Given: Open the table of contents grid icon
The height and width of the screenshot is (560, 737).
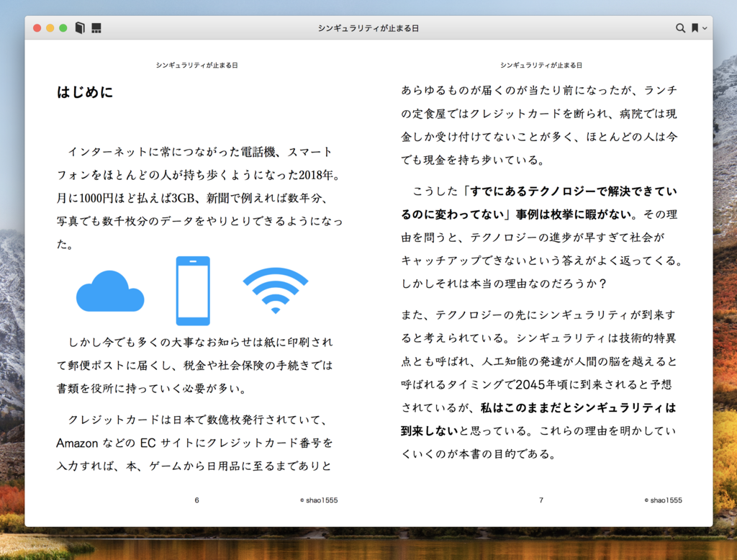Looking at the screenshot, I should (96, 28).
